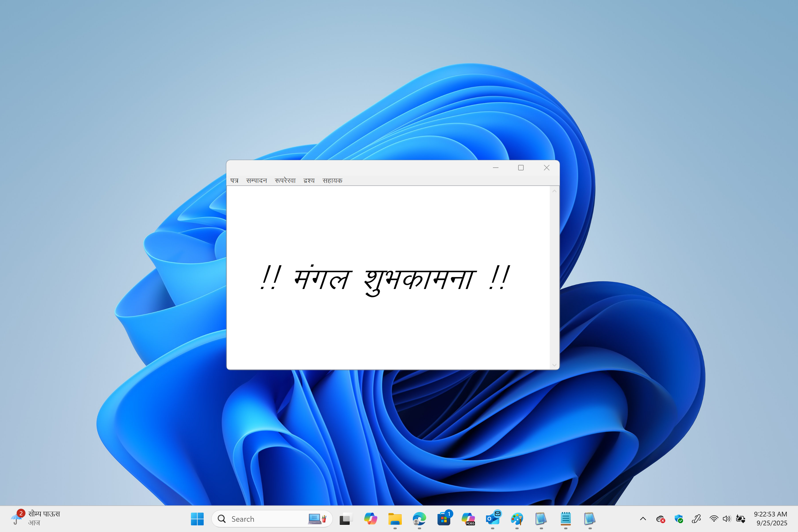Open the Windows Start menu

197,519
